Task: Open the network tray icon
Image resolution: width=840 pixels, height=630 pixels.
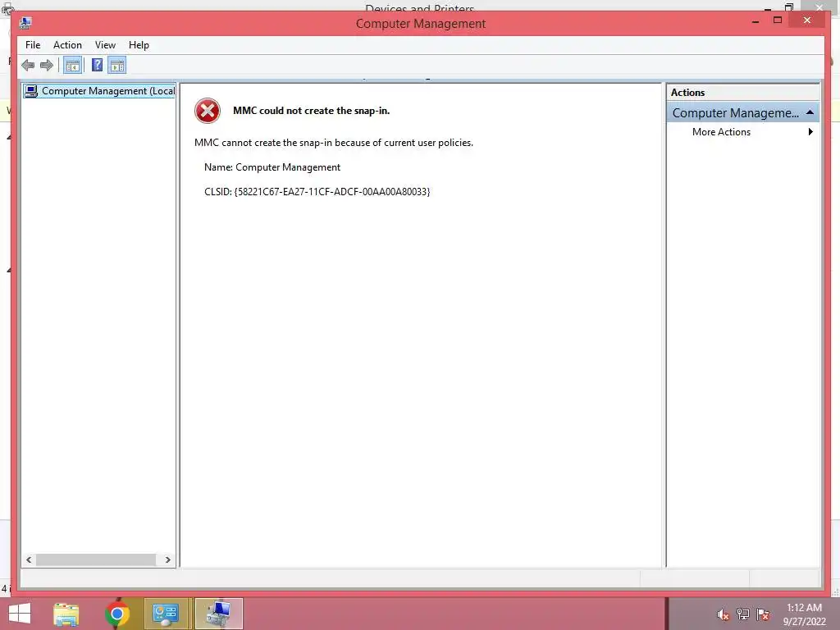Action: (743, 614)
